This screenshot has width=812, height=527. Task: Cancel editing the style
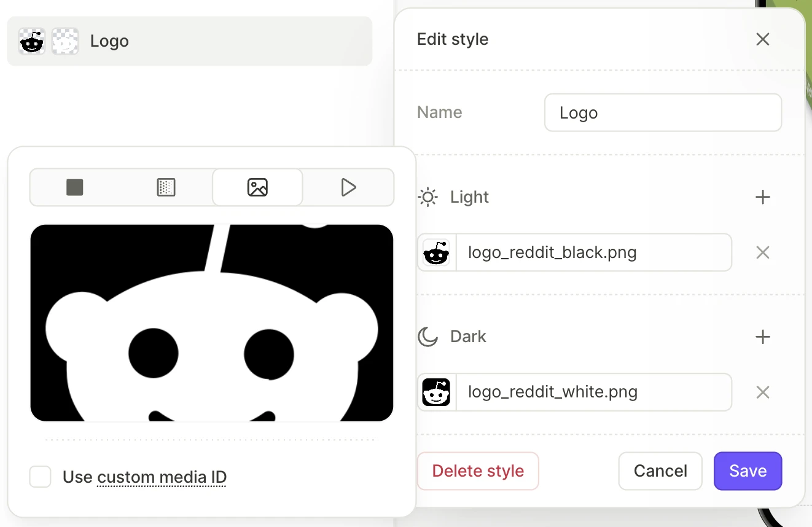pyautogui.click(x=660, y=471)
